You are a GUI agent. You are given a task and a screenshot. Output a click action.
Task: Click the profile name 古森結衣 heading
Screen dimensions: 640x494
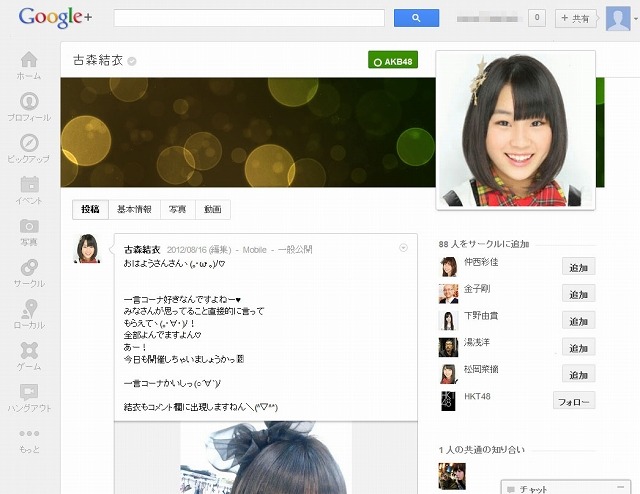tap(98, 60)
